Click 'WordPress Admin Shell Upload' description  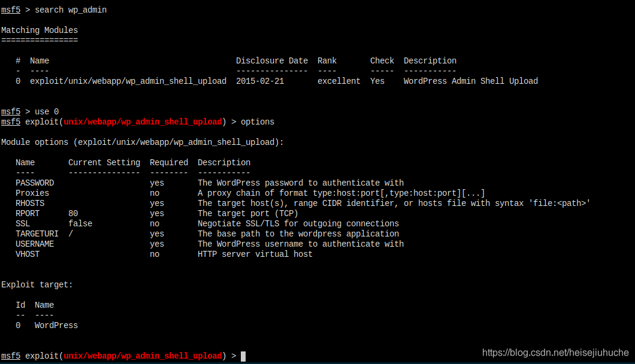pyautogui.click(x=471, y=81)
